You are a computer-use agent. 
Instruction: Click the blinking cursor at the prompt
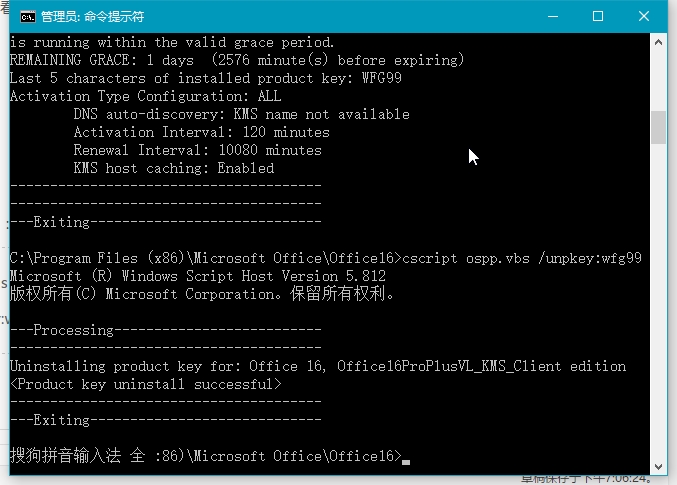tap(405, 459)
